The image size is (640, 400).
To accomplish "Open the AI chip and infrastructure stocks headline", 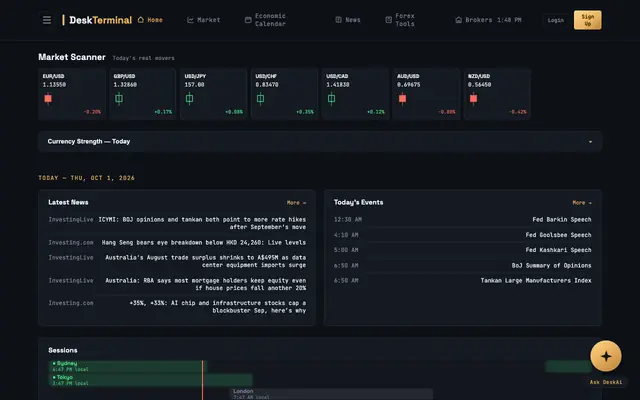I will point(218,307).
